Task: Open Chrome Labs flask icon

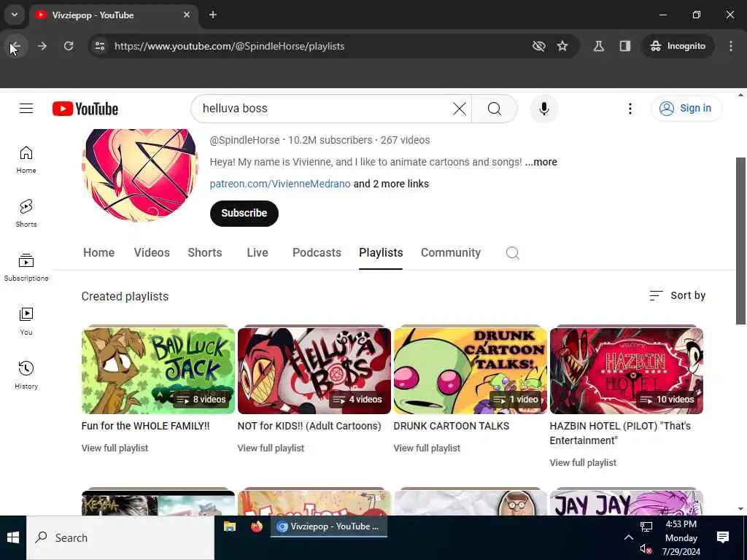Action: [599, 46]
